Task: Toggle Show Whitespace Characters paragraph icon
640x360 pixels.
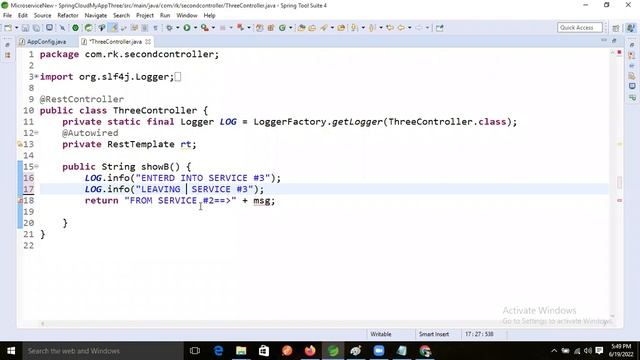Action: [156, 28]
